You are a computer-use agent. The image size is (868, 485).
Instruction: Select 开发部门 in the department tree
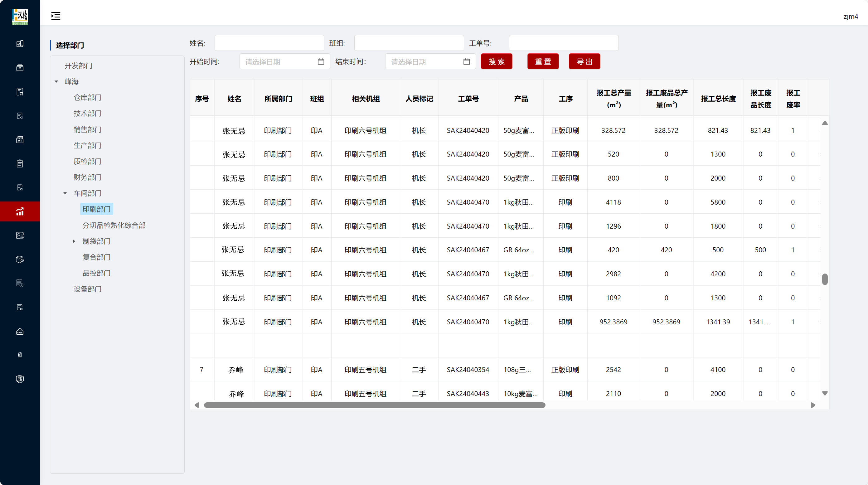click(x=79, y=66)
